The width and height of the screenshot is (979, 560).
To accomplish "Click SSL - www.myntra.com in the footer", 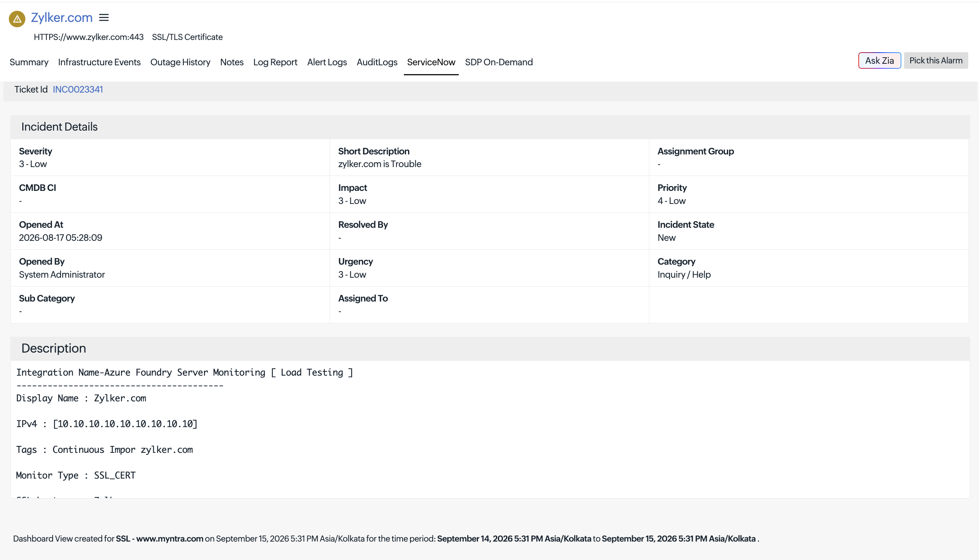I will click(159, 538).
